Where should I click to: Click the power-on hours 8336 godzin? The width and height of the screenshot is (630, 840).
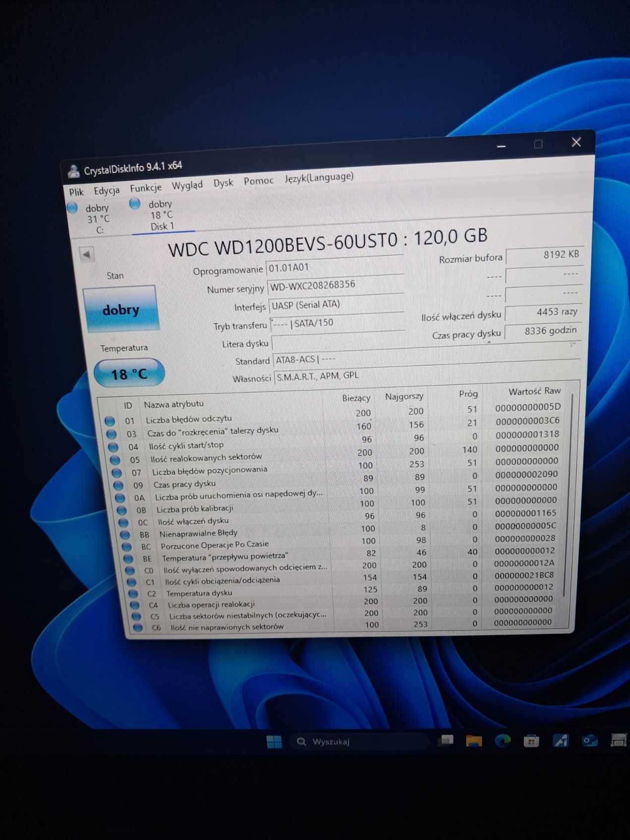tap(543, 331)
